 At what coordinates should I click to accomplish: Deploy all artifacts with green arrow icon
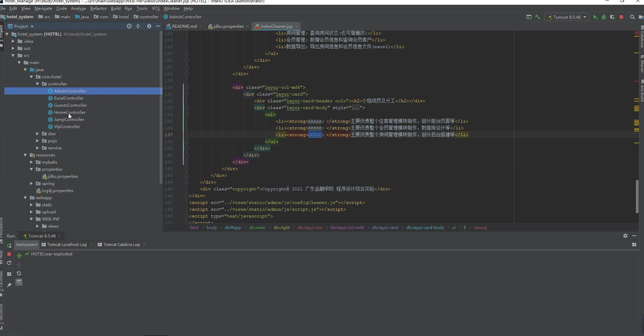click(19, 256)
